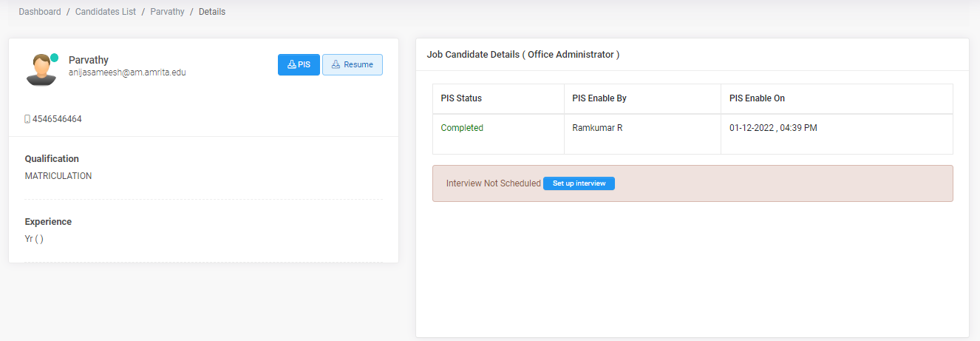Click the Parvathy name heading in the profile card
This screenshot has height=341, width=980.
tap(89, 60)
